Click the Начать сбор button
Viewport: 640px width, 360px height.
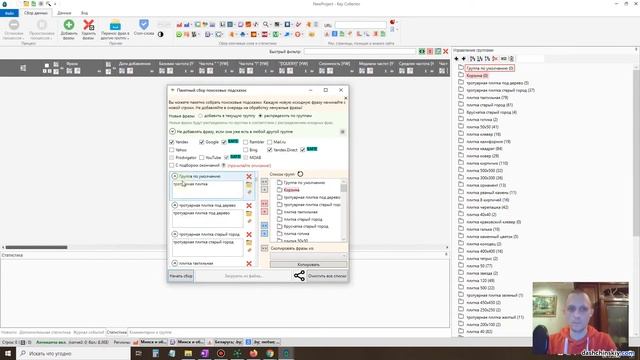pyautogui.click(x=181, y=276)
